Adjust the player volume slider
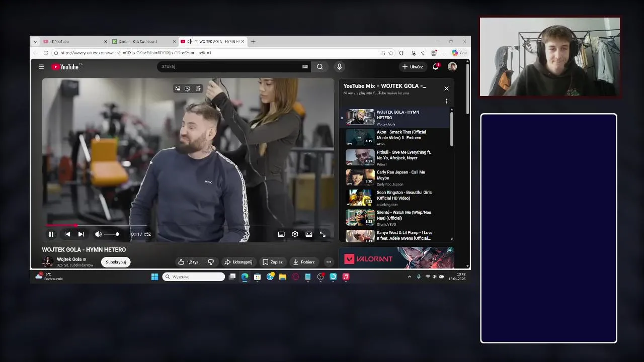This screenshot has width=644, height=362. pyautogui.click(x=112, y=234)
